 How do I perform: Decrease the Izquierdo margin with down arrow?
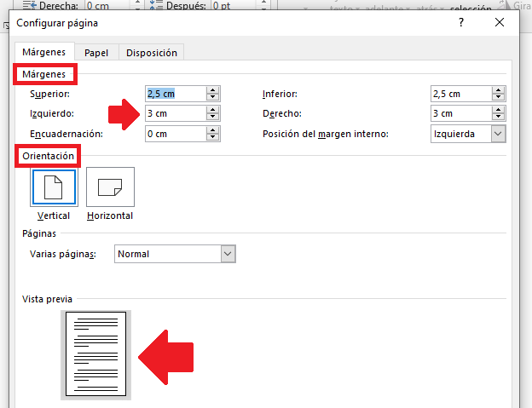click(x=213, y=117)
